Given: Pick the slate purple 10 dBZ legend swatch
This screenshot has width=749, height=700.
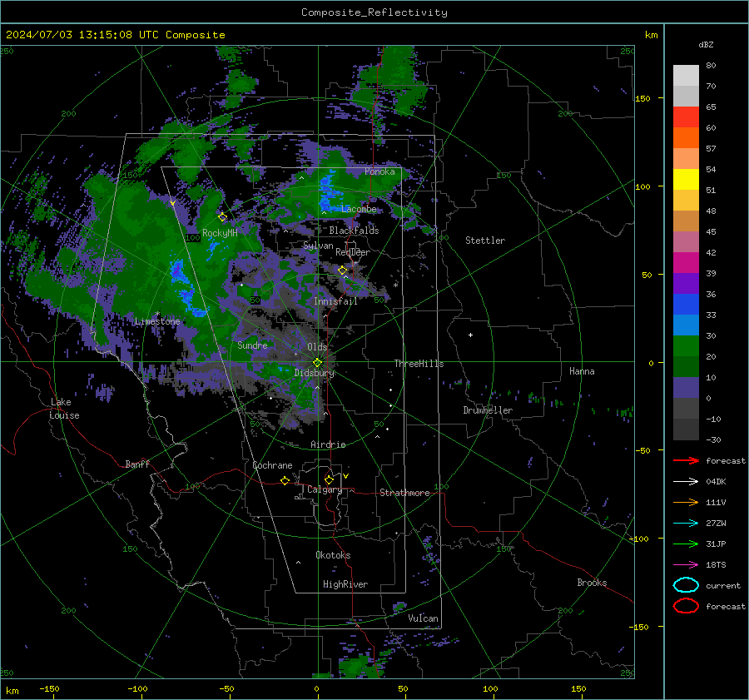Looking at the screenshot, I should [x=686, y=387].
